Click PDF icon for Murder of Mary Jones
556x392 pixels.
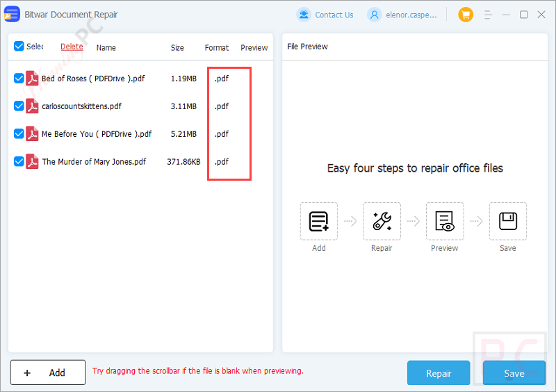click(x=32, y=161)
